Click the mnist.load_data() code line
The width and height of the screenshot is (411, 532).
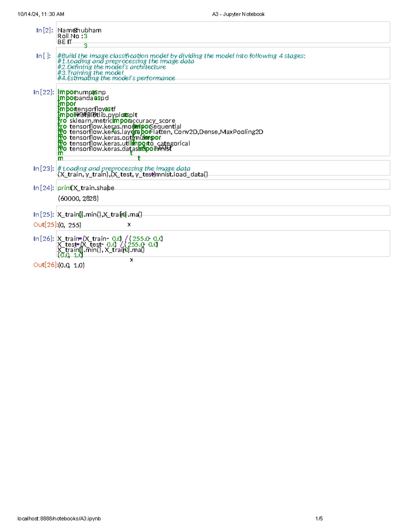coord(133,174)
